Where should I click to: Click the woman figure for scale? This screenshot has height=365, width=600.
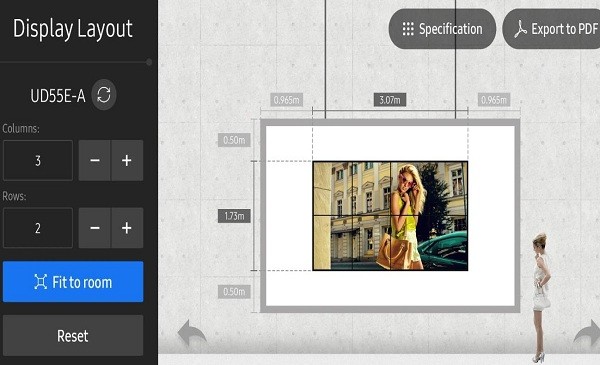point(541,298)
